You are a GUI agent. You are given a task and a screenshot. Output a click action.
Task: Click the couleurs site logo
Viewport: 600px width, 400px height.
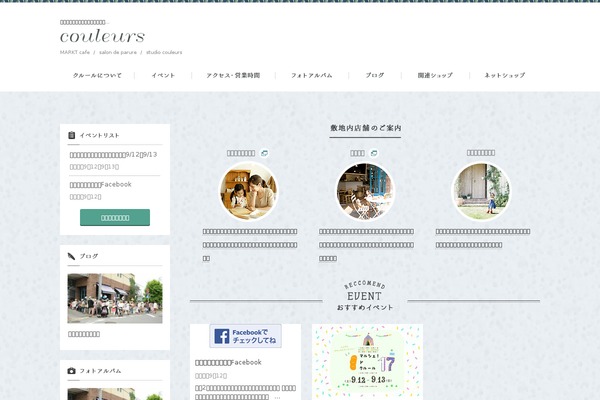(x=103, y=36)
